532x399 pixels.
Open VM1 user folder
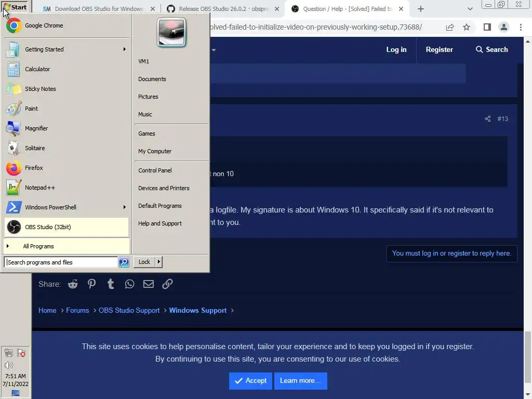pyautogui.click(x=143, y=61)
